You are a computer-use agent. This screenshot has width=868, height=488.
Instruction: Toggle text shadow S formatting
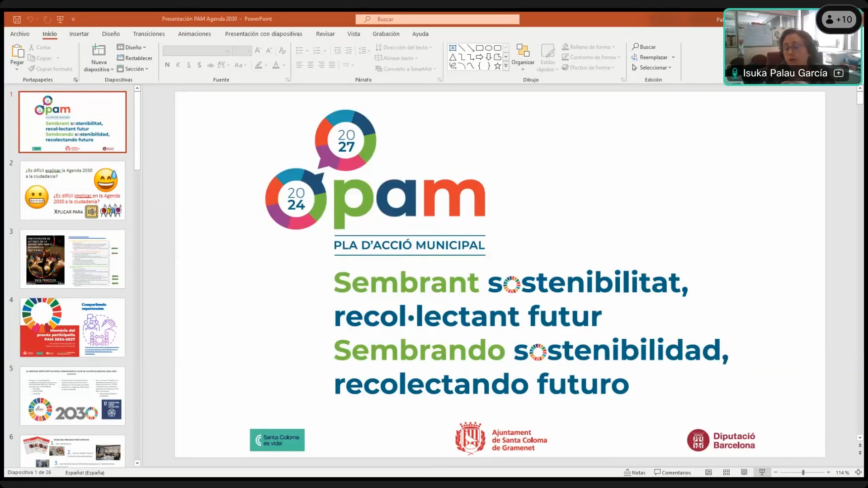[199, 65]
